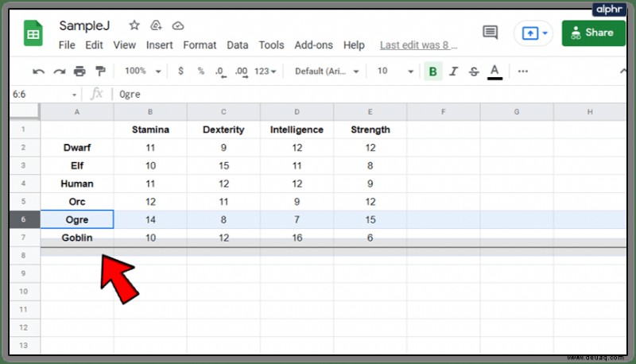This screenshot has height=364, width=636.
Task: Open the text color picker
Action: pos(494,72)
